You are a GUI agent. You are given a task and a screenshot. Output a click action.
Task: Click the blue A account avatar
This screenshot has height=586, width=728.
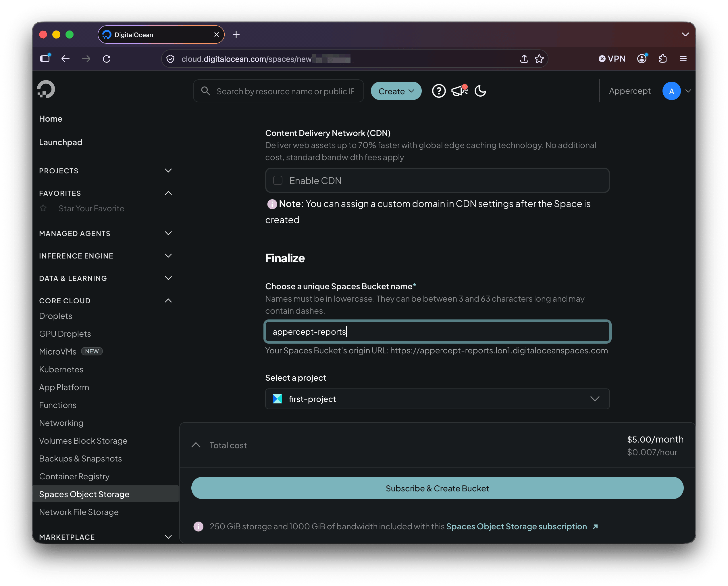click(671, 91)
